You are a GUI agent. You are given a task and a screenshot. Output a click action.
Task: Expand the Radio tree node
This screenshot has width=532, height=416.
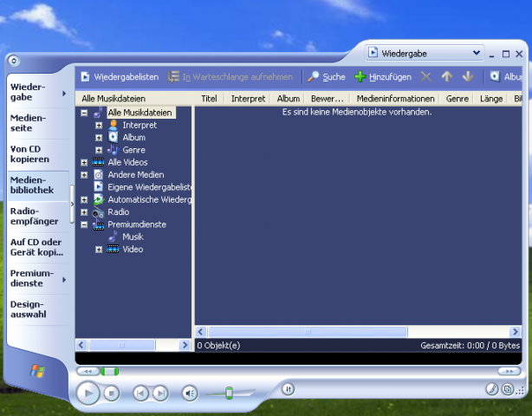point(84,212)
